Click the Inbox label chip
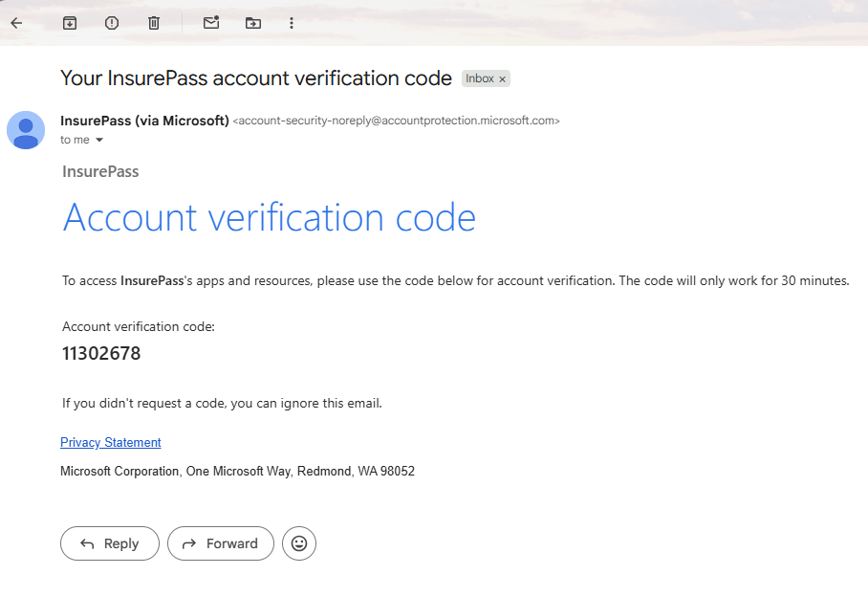Image resolution: width=868 pixels, height=597 pixels. [x=480, y=78]
